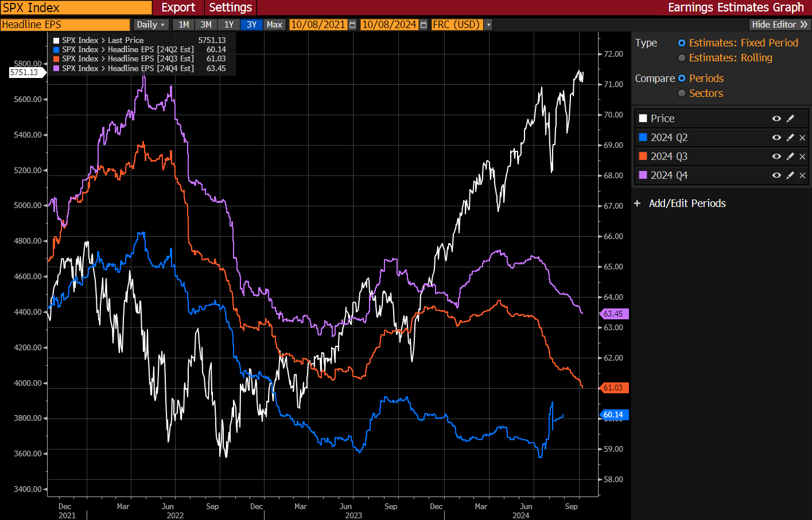Remove the 2024 Q2 period
This screenshot has height=520, width=812.
[802, 137]
